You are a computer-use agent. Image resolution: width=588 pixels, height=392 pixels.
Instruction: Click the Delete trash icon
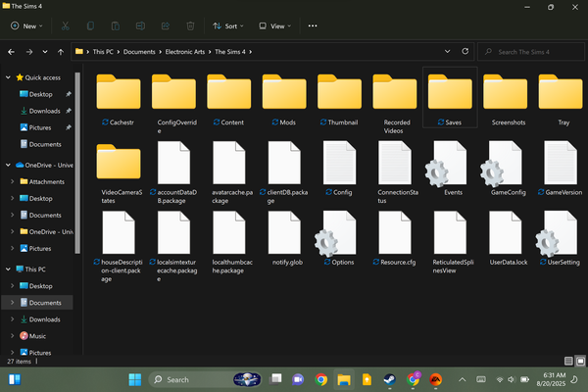190,25
